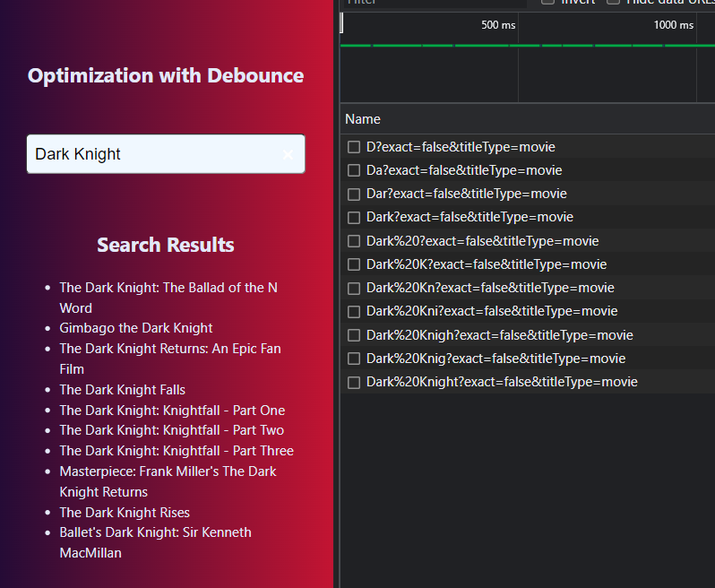This screenshot has width=715, height=588.
Task: Tick checkbox for Dark%20Knigh?exact request
Action: [354, 335]
